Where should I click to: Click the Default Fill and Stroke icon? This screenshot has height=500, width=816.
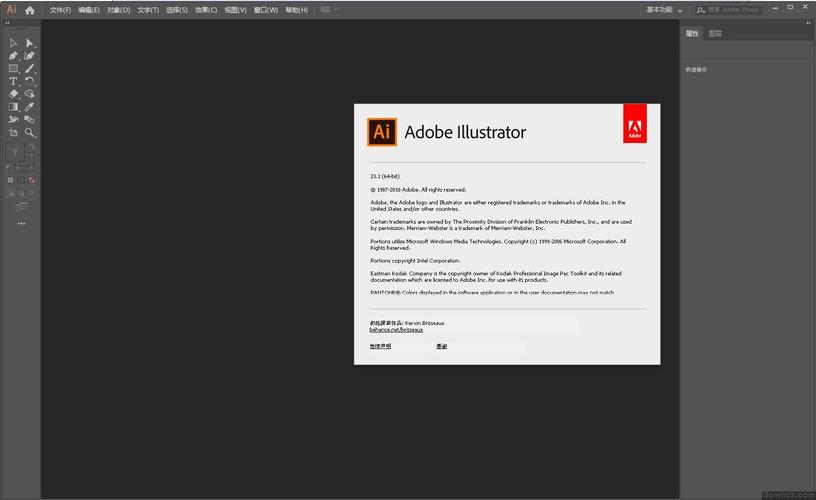pos(8,168)
